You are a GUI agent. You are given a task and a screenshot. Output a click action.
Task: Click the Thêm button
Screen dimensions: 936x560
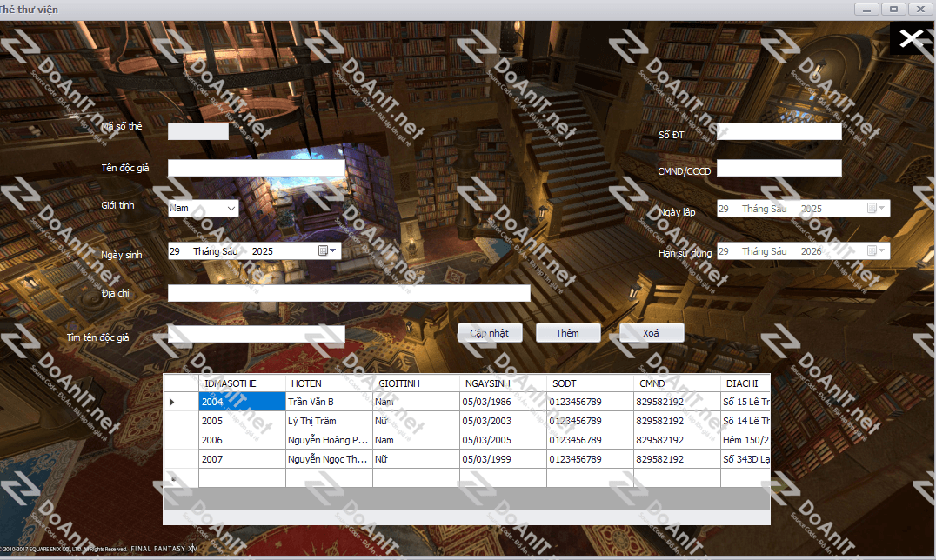[x=568, y=332]
